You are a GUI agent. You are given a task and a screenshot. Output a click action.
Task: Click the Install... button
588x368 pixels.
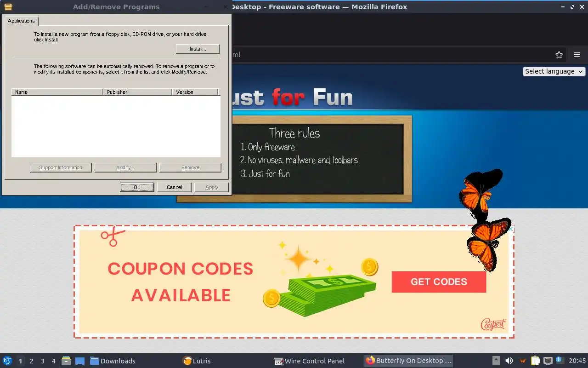click(198, 49)
